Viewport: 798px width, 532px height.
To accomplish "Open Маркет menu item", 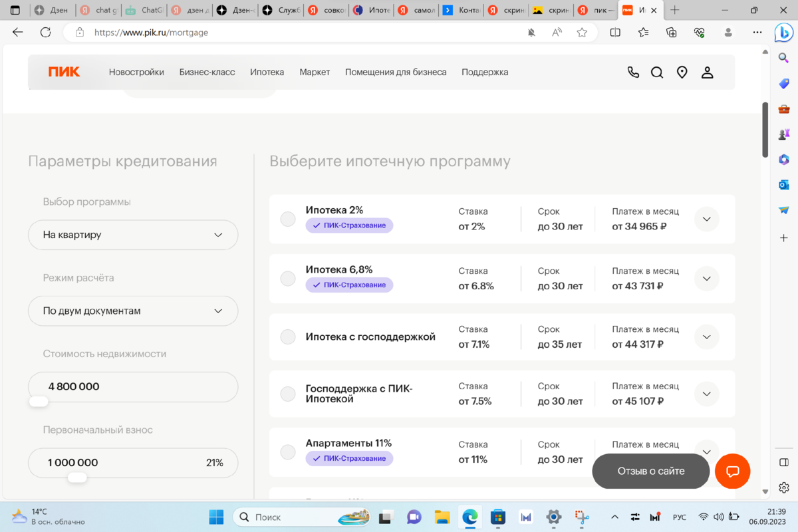I will pos(315,72).
